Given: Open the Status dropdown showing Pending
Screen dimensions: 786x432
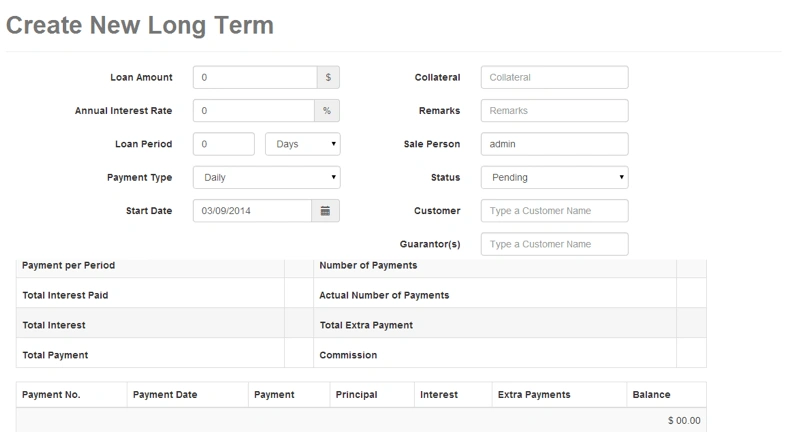Looking at the screenshot, I should pyautogui.click(x=554, y=177).
